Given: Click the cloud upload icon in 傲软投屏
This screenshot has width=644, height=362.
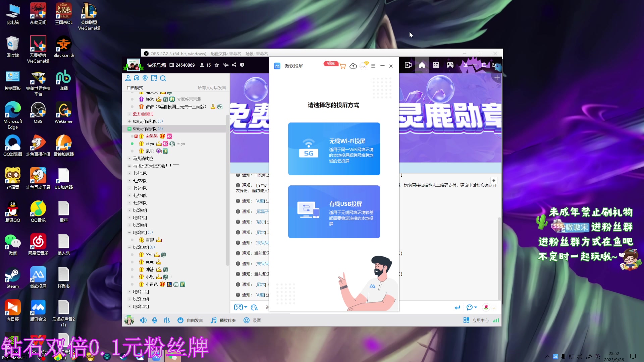Looking at the screenshot, I should pos(353,66).
